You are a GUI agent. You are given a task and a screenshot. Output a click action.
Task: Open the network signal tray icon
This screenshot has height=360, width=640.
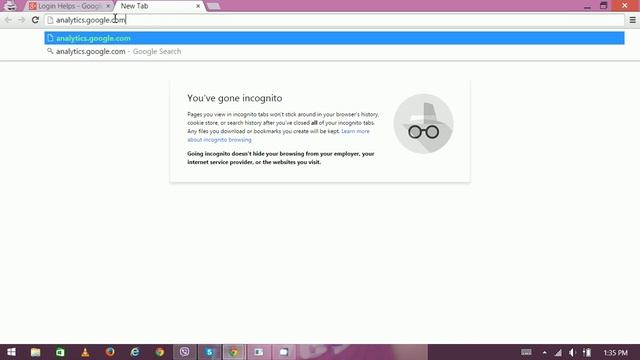click(x=558, y=352)
